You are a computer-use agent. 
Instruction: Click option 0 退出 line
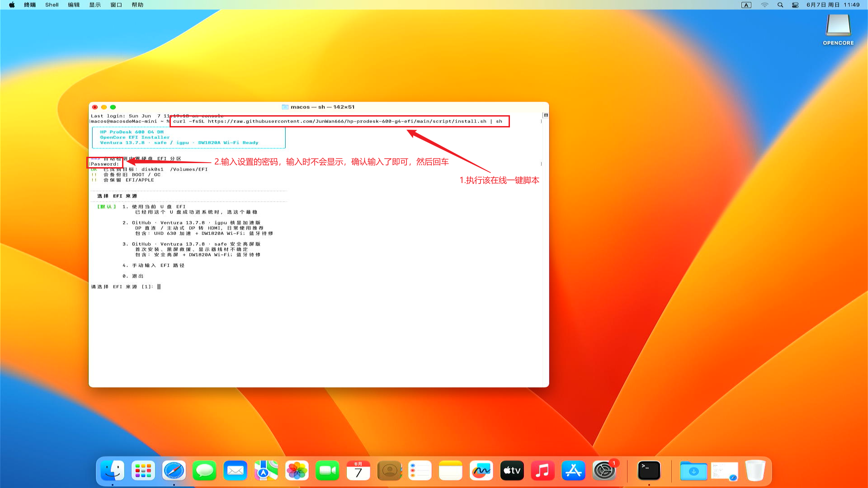click(133, 276)
